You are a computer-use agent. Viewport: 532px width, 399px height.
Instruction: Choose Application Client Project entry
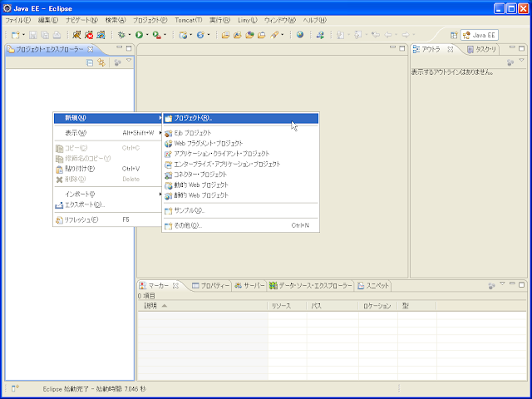241,154
